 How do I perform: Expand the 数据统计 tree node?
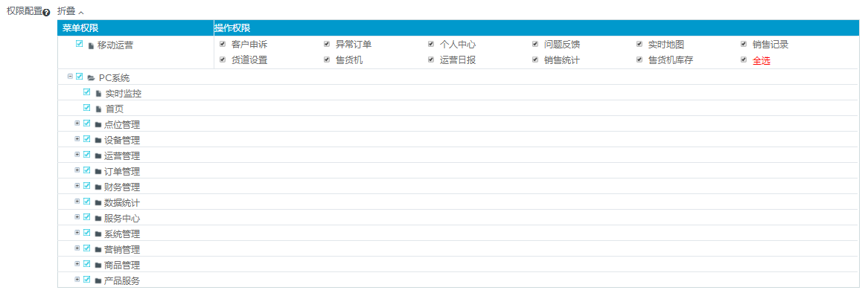[77, 202]
